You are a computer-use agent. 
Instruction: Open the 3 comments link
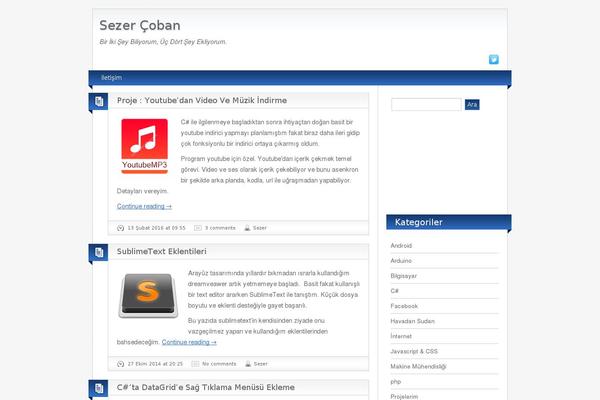[220, 228]
